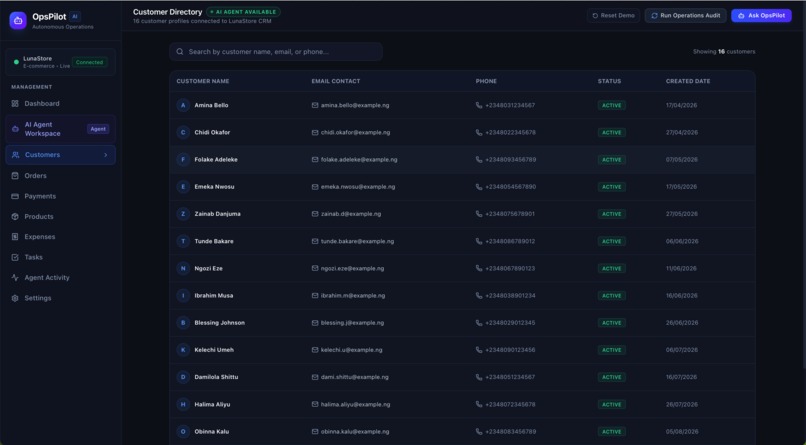
Task: Click the mail icon for kelechi.u@example.ng
Action: point(315,350)
